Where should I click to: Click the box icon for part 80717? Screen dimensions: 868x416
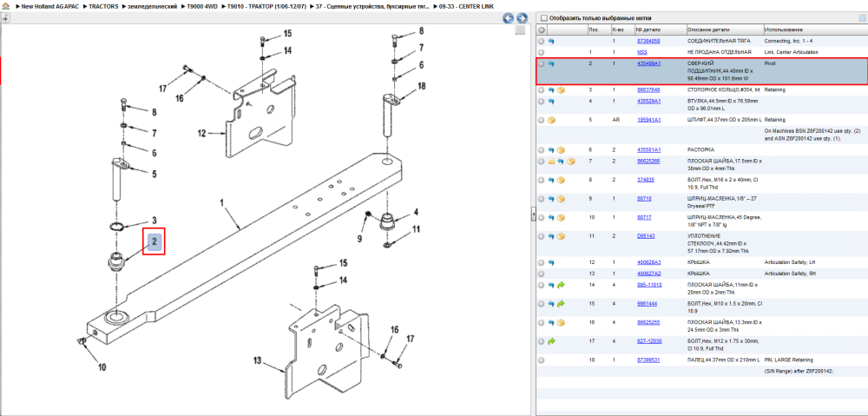561,218
